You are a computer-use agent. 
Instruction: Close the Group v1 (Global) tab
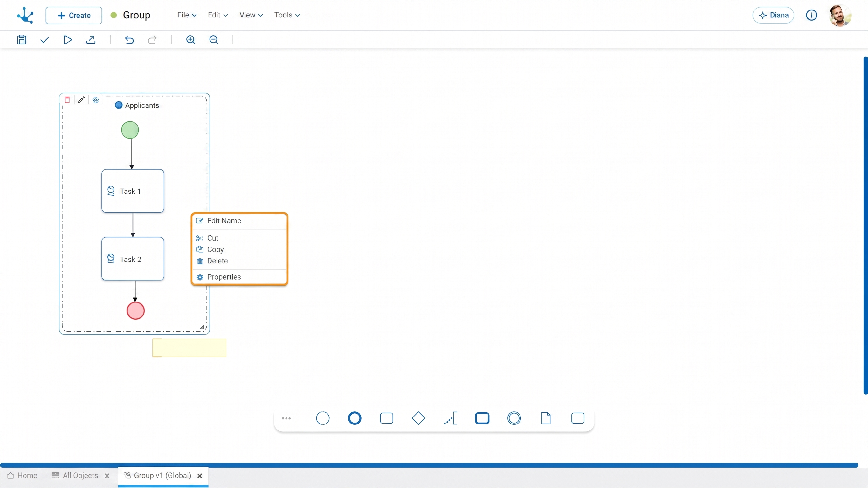[x=200, y=476]
